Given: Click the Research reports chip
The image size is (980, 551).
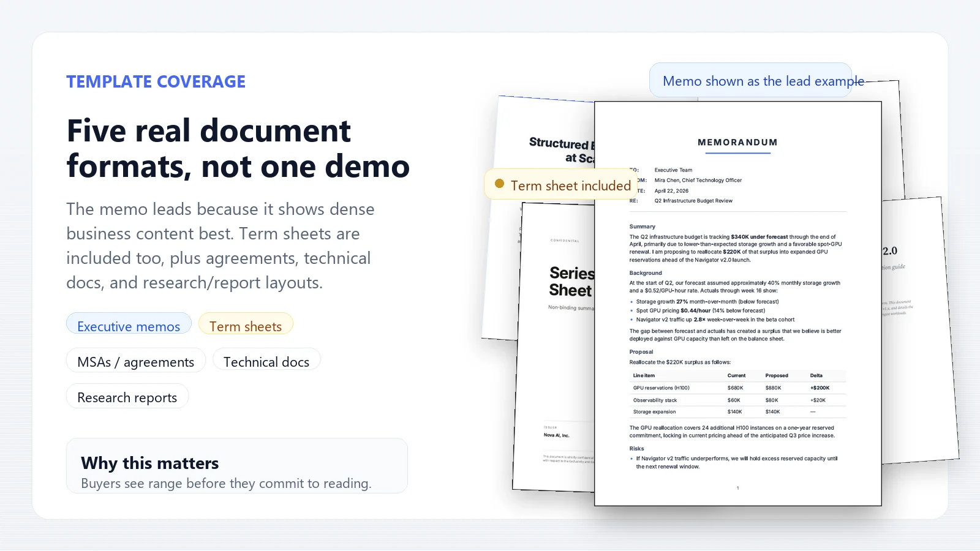Looking at the screenshot, I should (127, 396).
